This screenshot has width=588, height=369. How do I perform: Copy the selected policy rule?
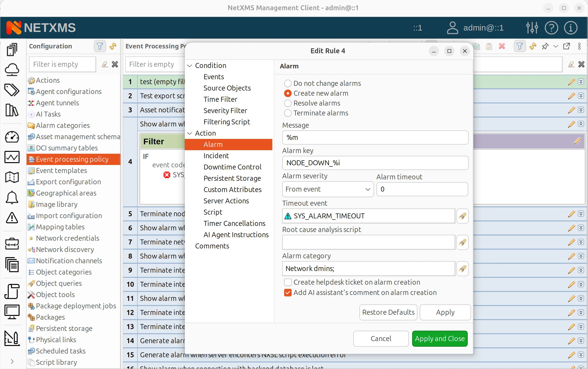pos(476,47)
